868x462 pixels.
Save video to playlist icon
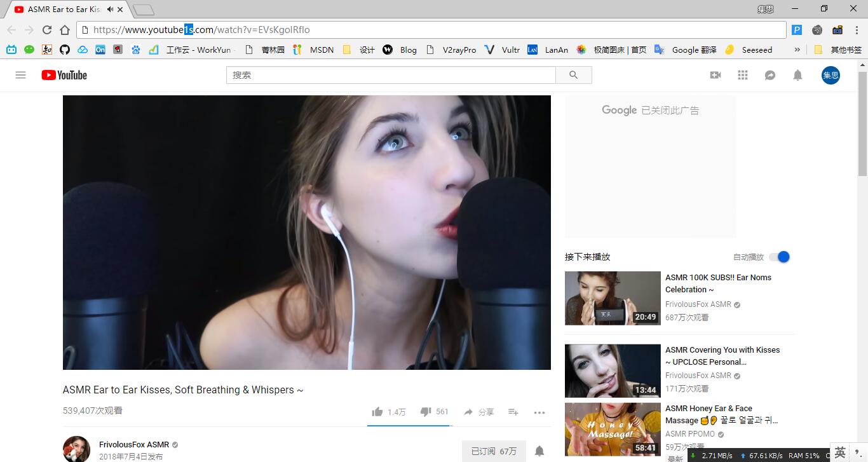[x=513, y=412]
